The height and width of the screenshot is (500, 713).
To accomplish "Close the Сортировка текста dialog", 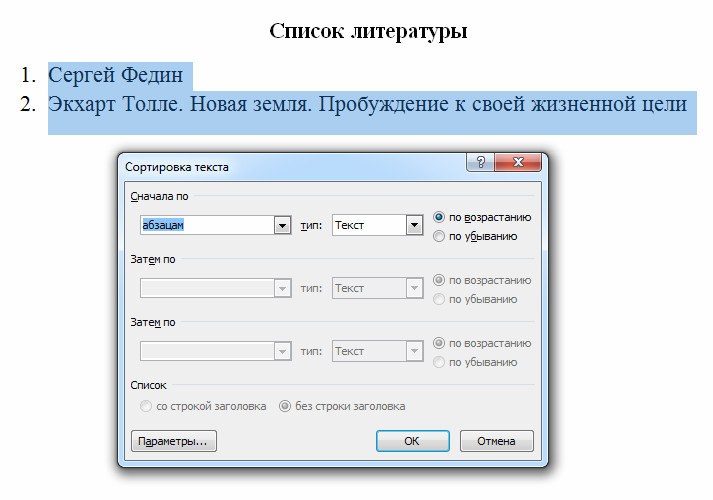I will (518, 162).
